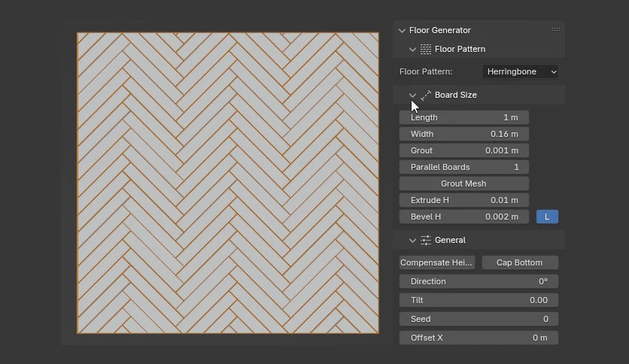Click the Floor Generator panel drag handle dots
Viewport: 629px width, 364px height.
[x=555, y=29]
